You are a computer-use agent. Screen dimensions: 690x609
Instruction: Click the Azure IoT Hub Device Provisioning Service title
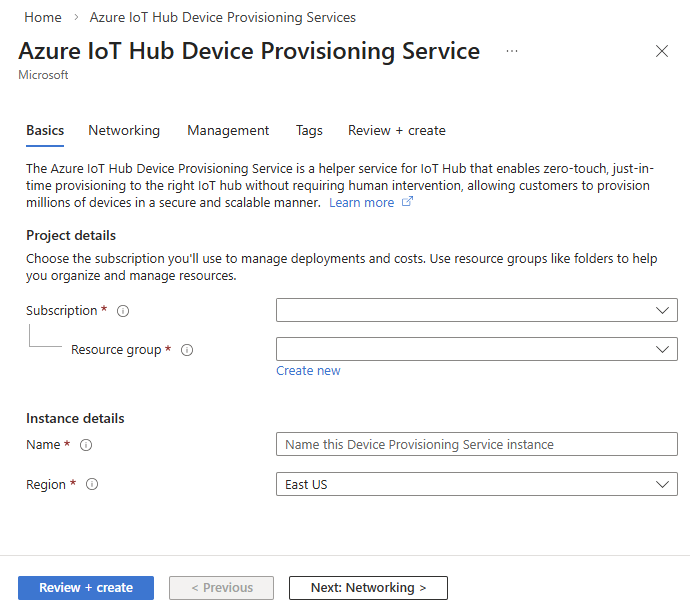249,51
